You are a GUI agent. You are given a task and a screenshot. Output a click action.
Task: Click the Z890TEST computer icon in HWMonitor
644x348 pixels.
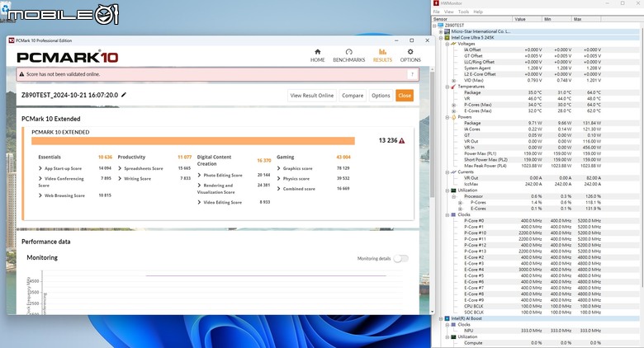coord(441,25)
